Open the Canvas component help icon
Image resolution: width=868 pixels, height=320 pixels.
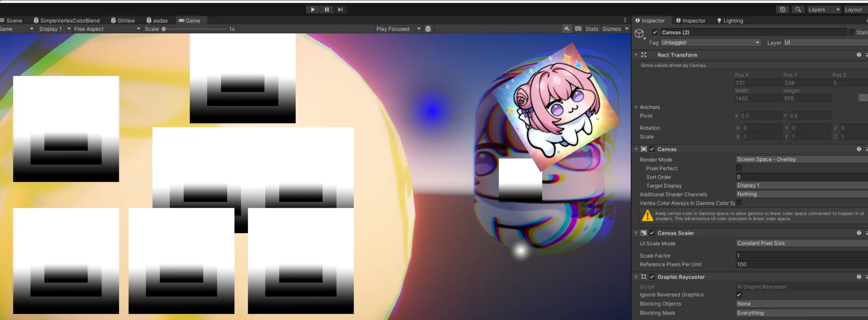tap(859, 149)
